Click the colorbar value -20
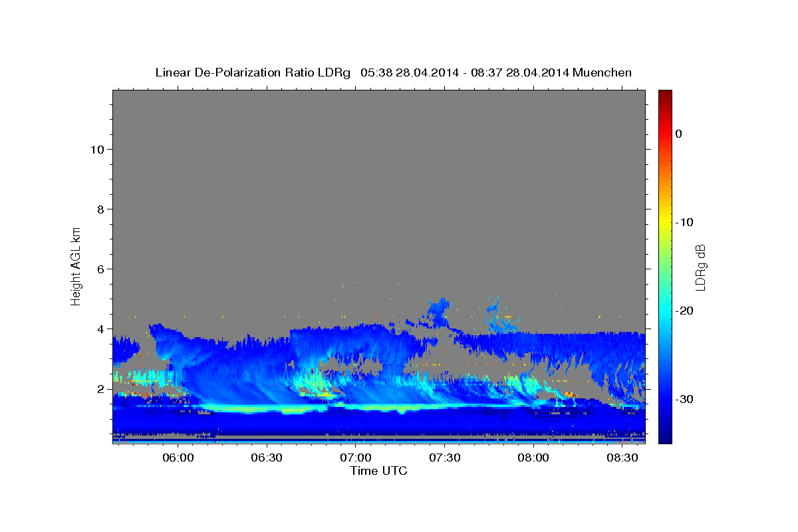Image resolution: width=798 pixels, height=532 pixels. pyautogui.click(x=684, y=311)
